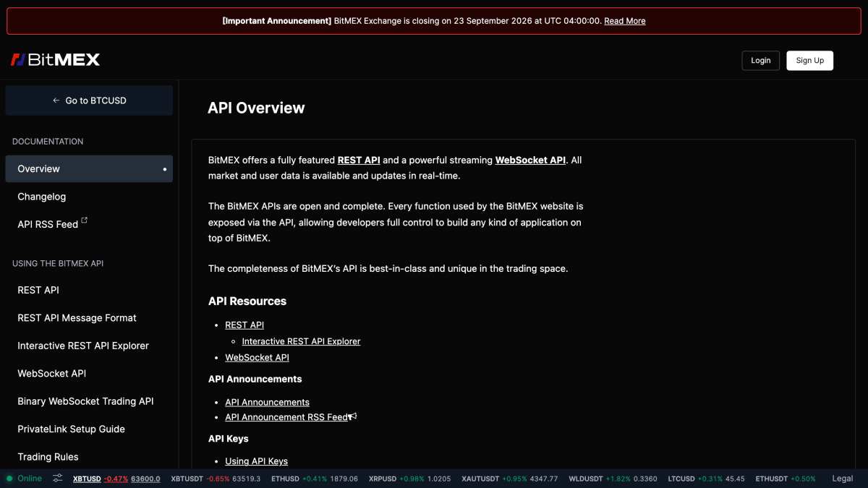This screenshot has width=868, height=488.
Task: Open Read More in the announcement banner
Action: 625,21
